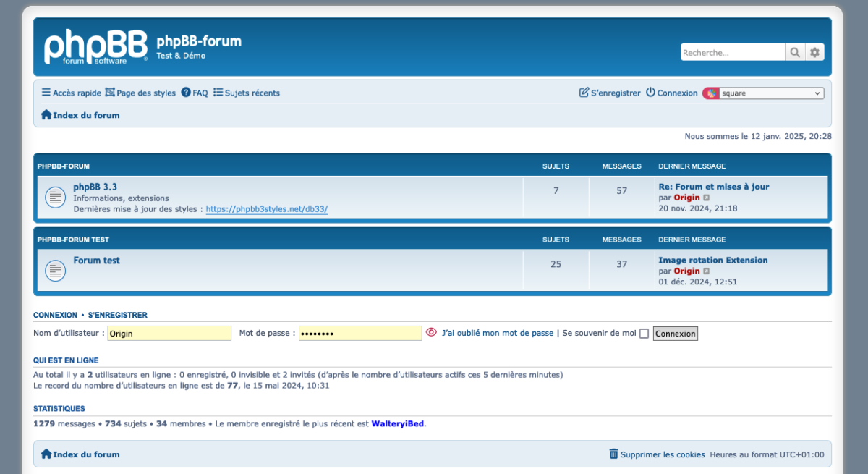The height and width of the screenshot is (474, 868).
Task: Click the phpBB 3.3 forum icon
Action: click(56, 197)
